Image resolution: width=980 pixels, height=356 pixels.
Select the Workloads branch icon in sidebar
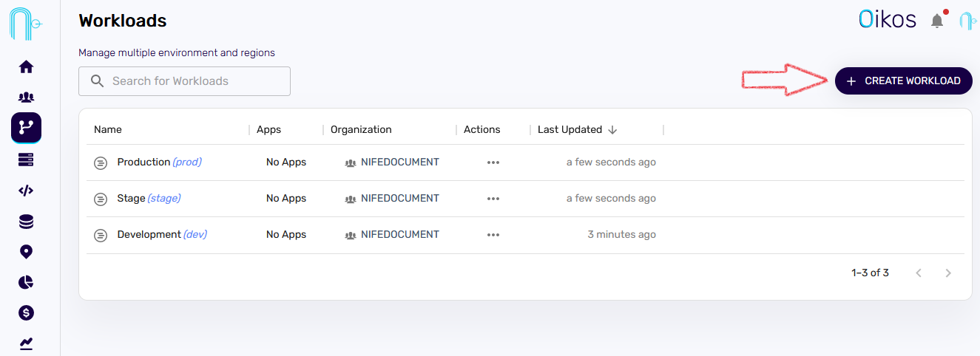click(26, 127)
